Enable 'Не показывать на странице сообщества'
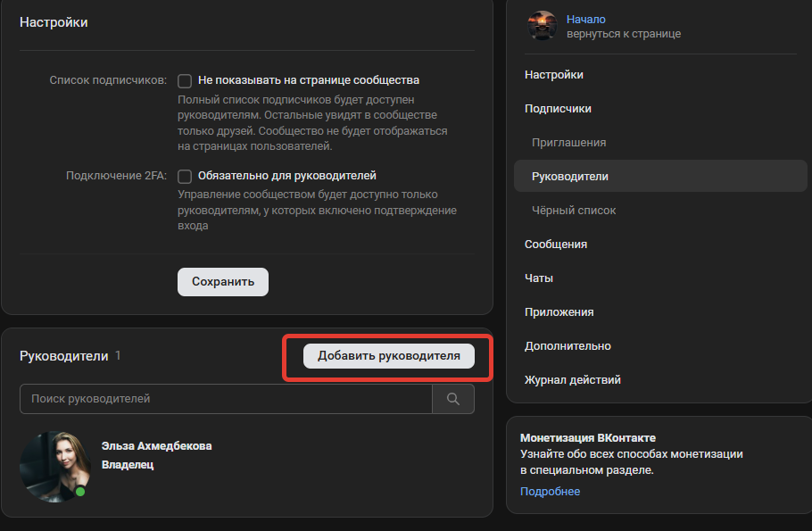 [x=185, y=80]
